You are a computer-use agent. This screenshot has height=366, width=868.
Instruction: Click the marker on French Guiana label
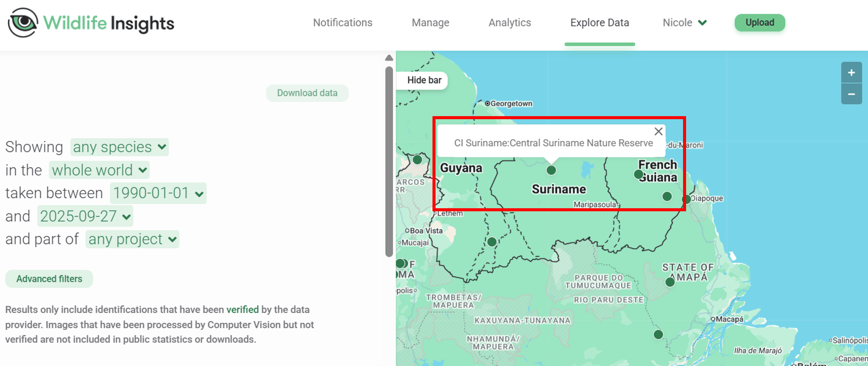tap(638, 174)
